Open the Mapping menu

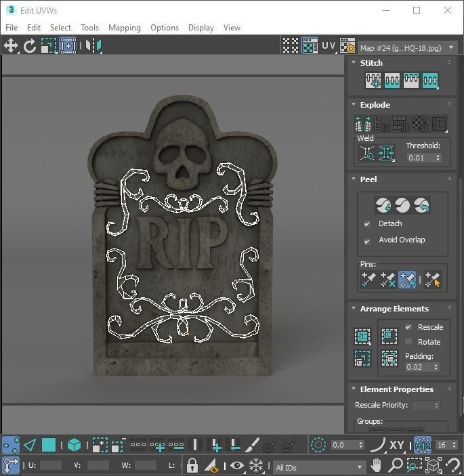(125, 28)
